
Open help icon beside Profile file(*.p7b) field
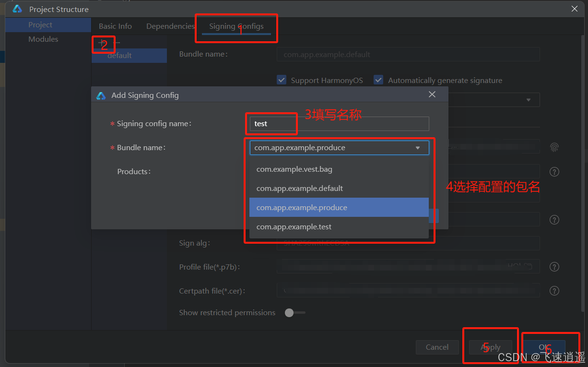coord(554,267)
